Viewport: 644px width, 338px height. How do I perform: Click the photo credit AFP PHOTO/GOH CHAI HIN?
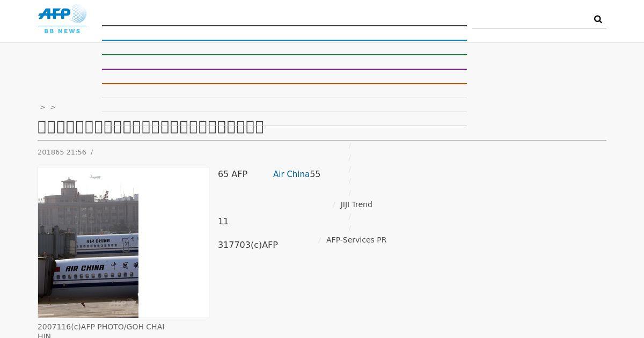point(101,331)
